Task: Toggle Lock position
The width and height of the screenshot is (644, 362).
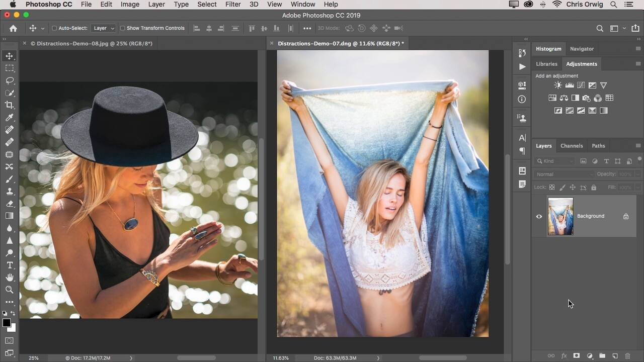Action: pos(573,188)
